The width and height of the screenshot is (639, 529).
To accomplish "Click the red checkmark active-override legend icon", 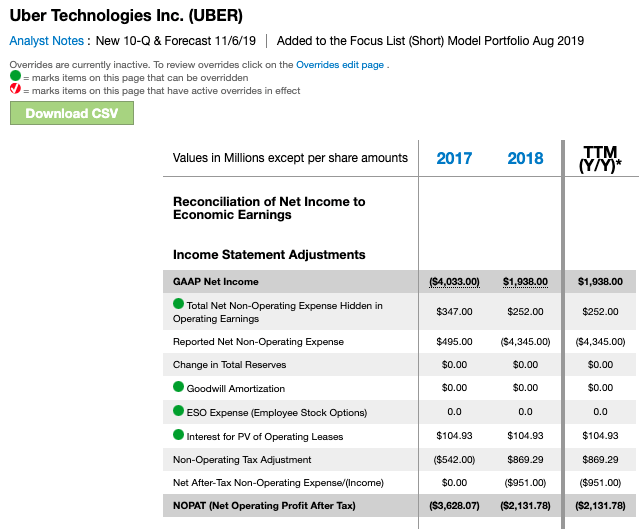I will pyautogui.click(x=15, y=88).
